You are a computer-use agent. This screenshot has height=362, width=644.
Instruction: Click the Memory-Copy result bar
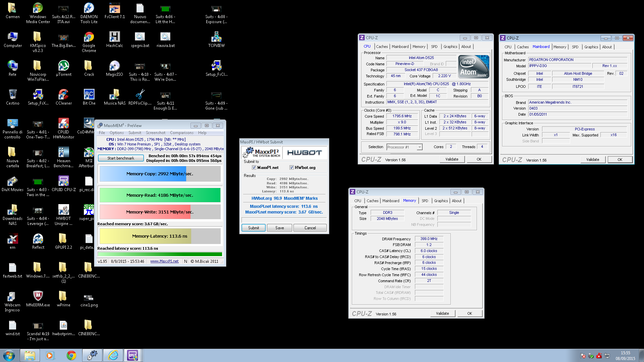click(x=160, y=174)
